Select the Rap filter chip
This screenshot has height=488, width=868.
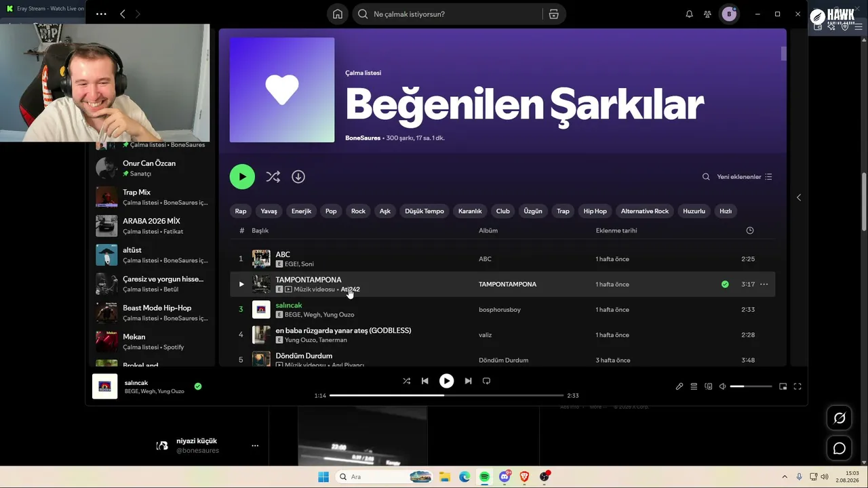pyautogui.click(x=241, y=211)
